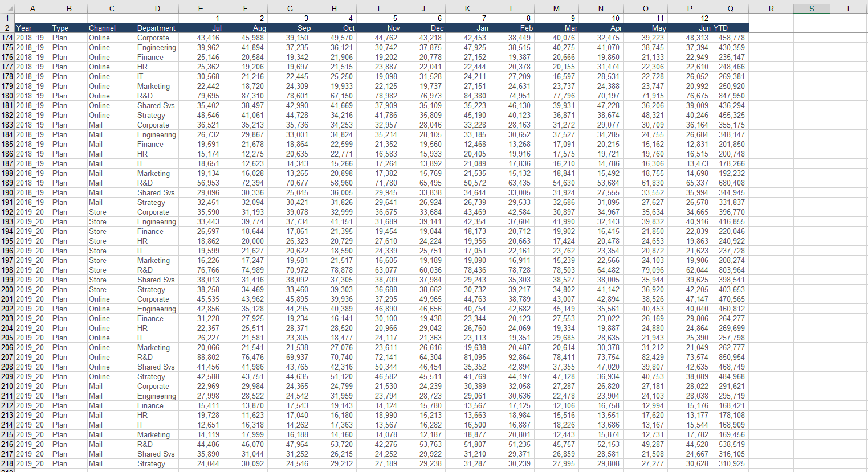Click 'Engineering' department in row 193
This screenshot has height=472, width=868.
click(x=157, y=221)
